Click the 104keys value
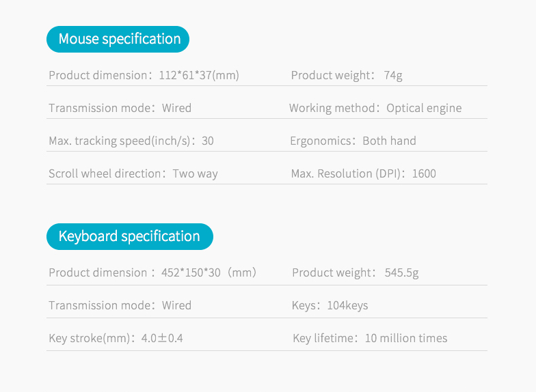The width and height of the screenshot is (536, 392). click(347, 305)
